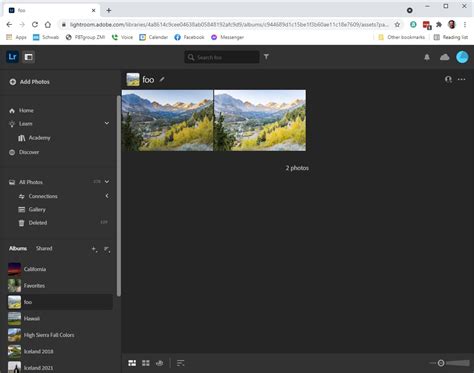Screen dimensions: 474x373
Task: Open the Reading list
Action: (451, 37)
